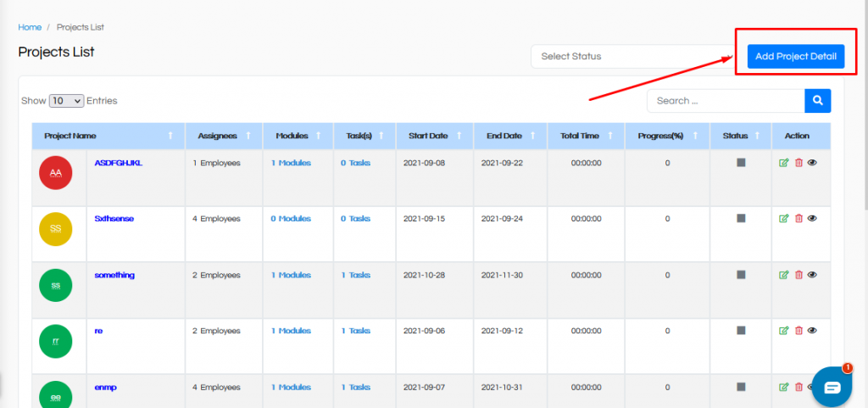The height and width of the screenshot is (408, 868).
Task: Edit the Sxthsense project
Action: pyautogui.click(x=784, y=219)
